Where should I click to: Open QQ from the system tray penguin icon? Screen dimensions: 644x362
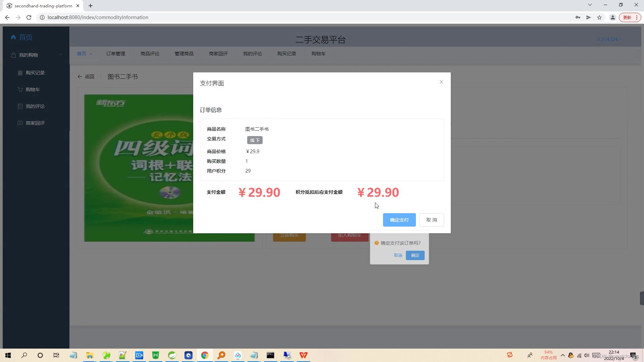570,355
